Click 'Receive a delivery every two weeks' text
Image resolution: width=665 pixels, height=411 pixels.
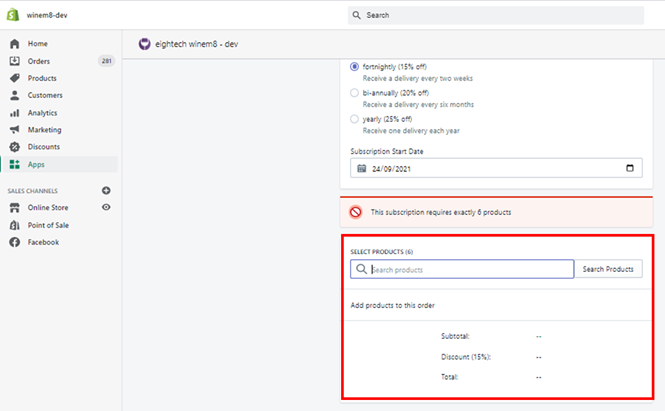tap(417, 78)
